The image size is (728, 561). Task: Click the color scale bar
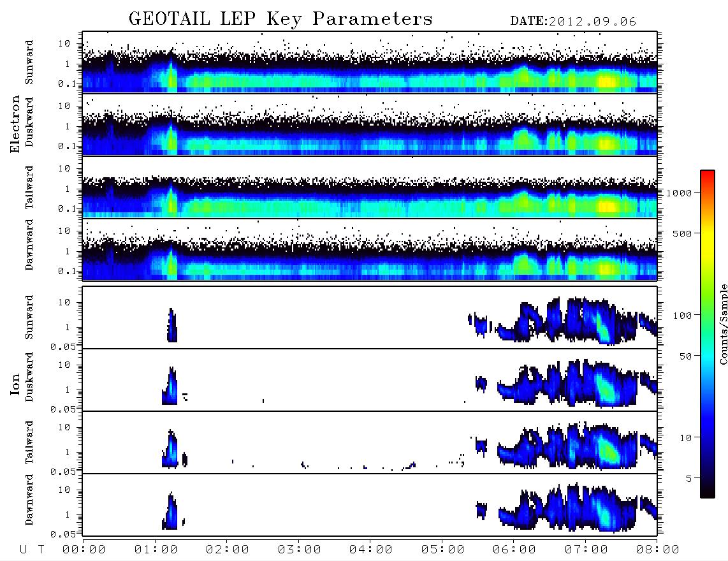point(708,335)
